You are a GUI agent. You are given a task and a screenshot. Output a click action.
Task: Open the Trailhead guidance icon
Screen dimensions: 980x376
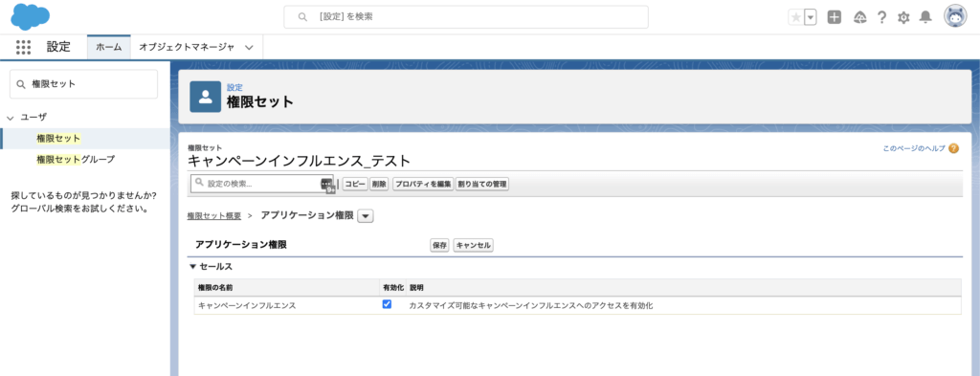point(860,17)
